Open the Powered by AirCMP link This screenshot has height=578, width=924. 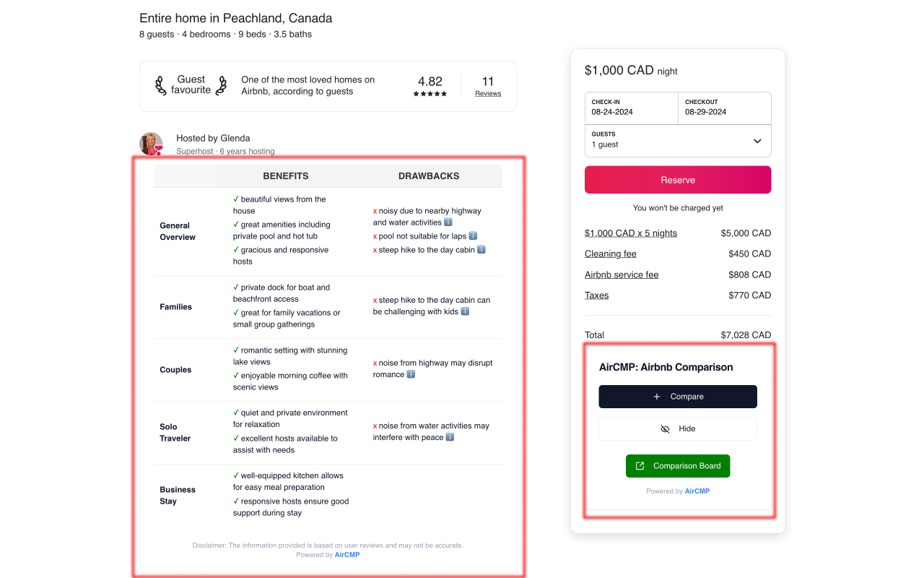click(x=697, y=491)
